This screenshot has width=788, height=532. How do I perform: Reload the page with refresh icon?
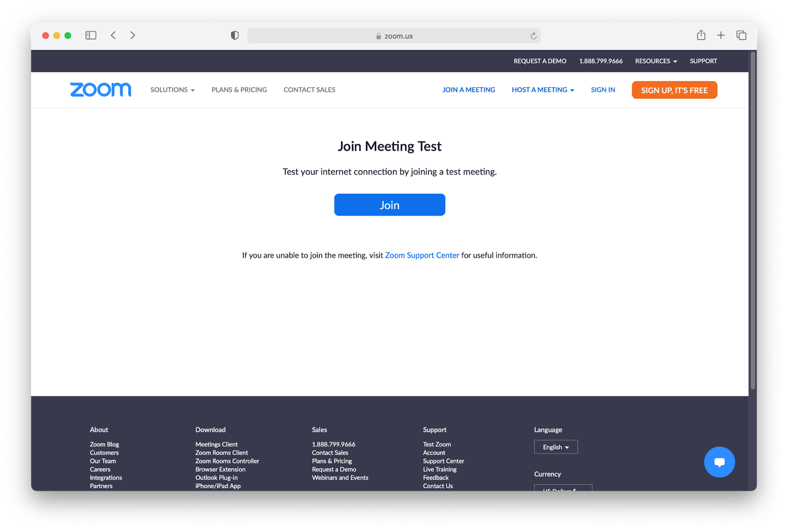tap(533, 36)
